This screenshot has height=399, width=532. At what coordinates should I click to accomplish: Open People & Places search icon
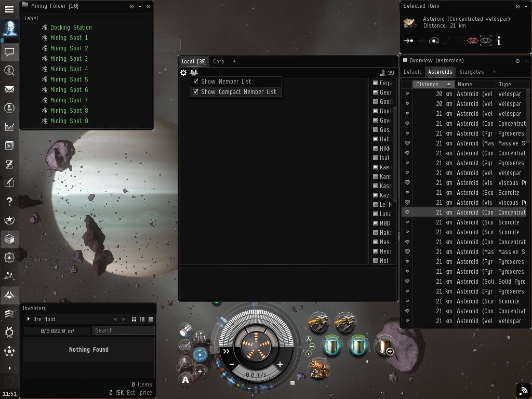[9, 71]
